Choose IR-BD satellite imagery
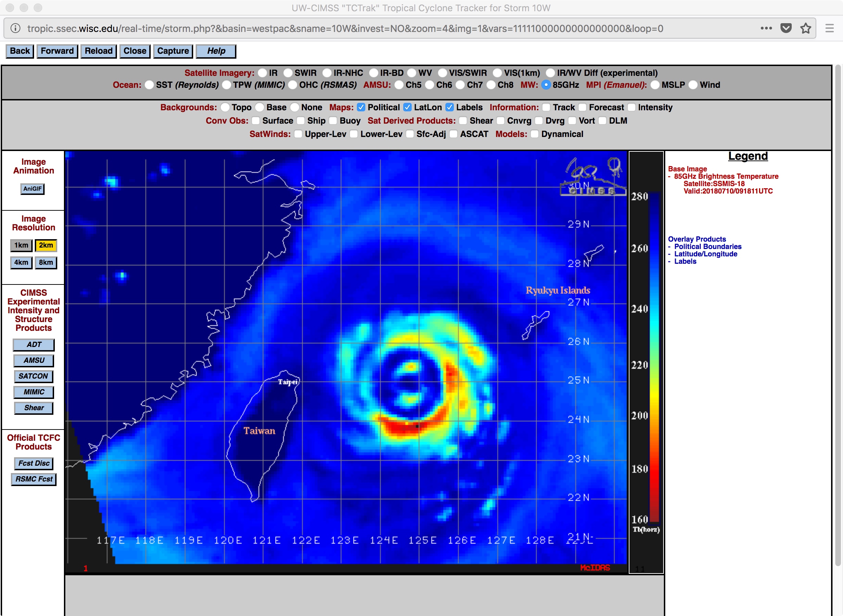This screenshot has width=843, height=616. pos(374,73)
